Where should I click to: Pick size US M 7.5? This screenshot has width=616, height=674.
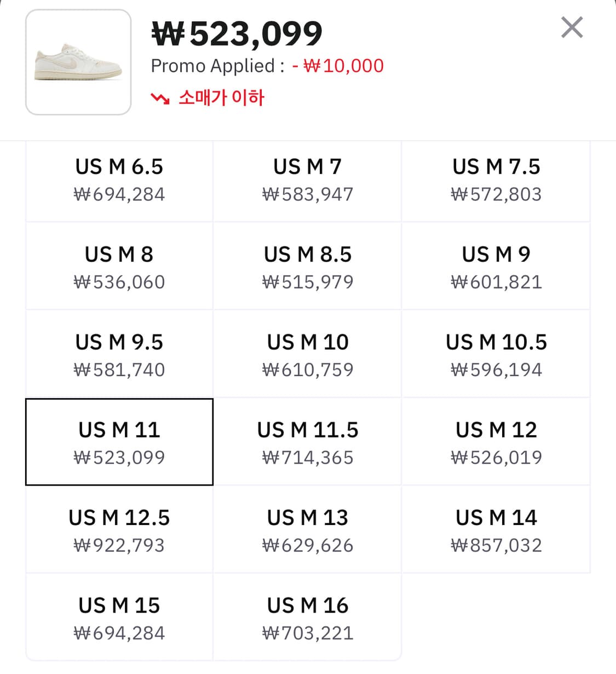tap(496, 180)
